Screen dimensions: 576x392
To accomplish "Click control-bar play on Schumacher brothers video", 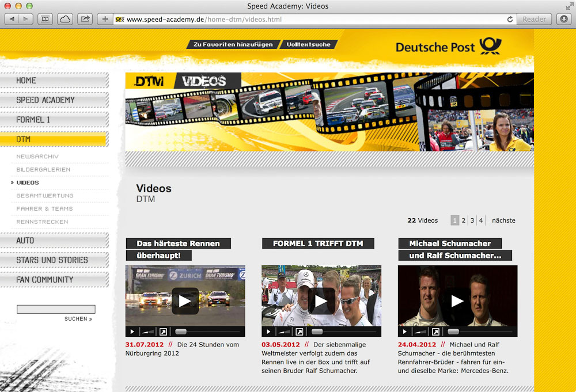I will tap(405, 332).
